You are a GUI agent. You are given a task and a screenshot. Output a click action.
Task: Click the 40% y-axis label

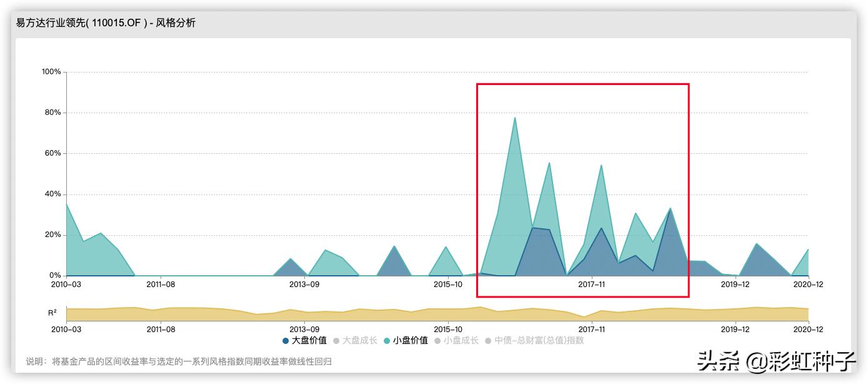click(53, 194)
